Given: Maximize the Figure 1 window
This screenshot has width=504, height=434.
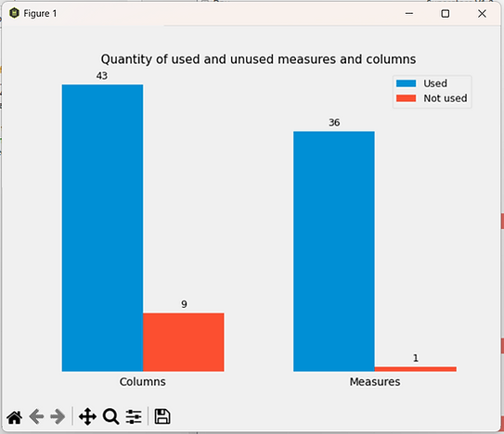Looking at the screenshot, I should tap(446, 14).
